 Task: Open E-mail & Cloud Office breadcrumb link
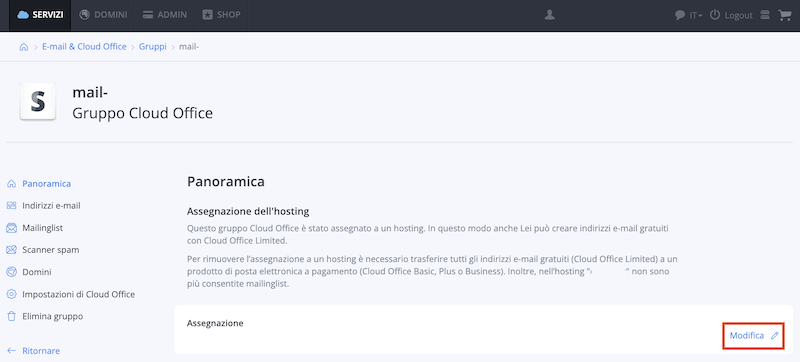point(84,46)
